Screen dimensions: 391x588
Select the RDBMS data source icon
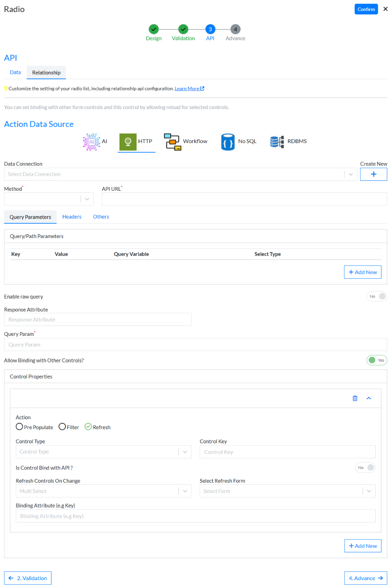pos(277,142)
